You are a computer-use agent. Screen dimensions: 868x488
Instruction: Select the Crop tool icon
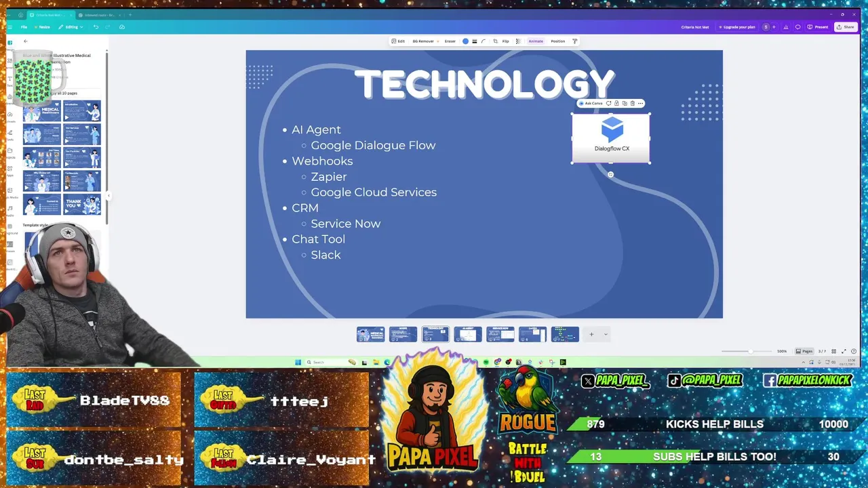coord(495,41)
